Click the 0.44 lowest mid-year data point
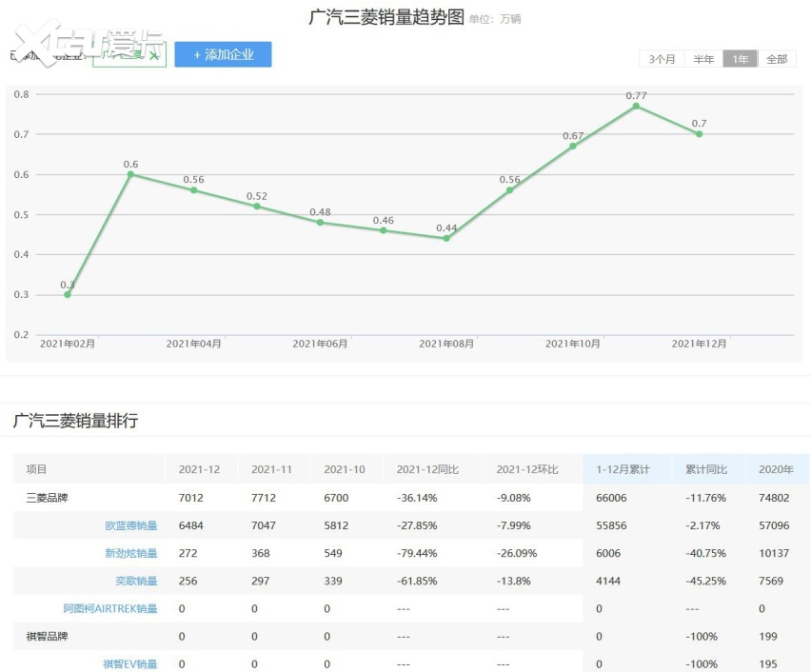The image size is (811, 672). pyautogui.click(x=446, y=238)
